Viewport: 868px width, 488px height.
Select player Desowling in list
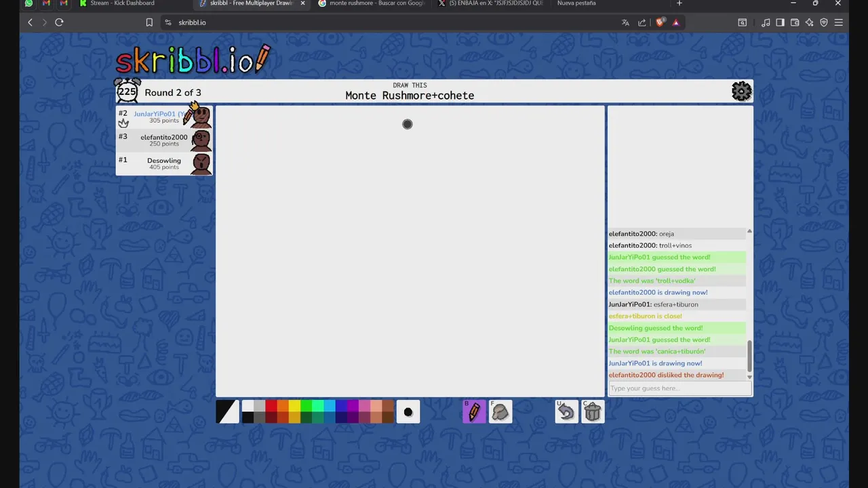pos(164,163)
